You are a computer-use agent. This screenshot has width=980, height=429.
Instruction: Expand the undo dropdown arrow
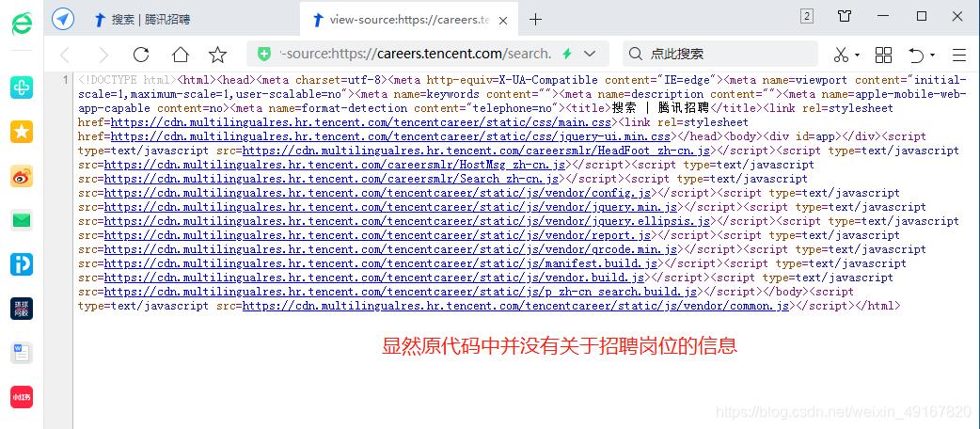(x=932, y=55)
